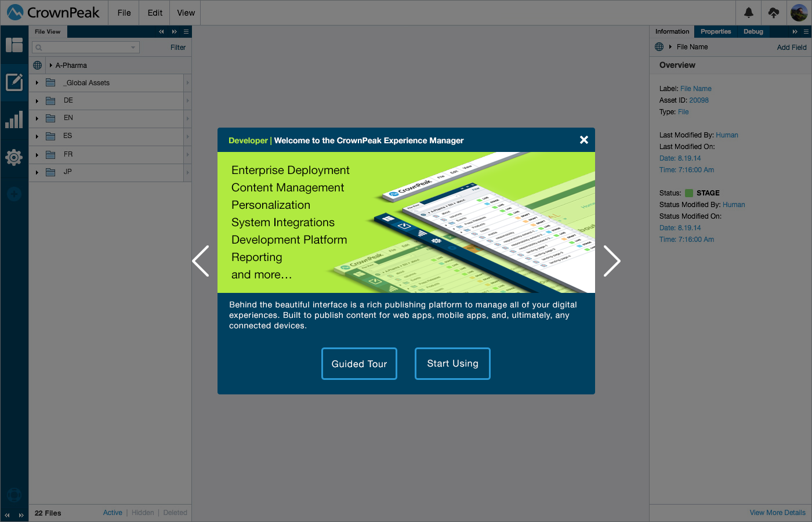The height and width of the screenshot is (522, 812).
Task: Show Active files filter
Action: coord(113,513)
